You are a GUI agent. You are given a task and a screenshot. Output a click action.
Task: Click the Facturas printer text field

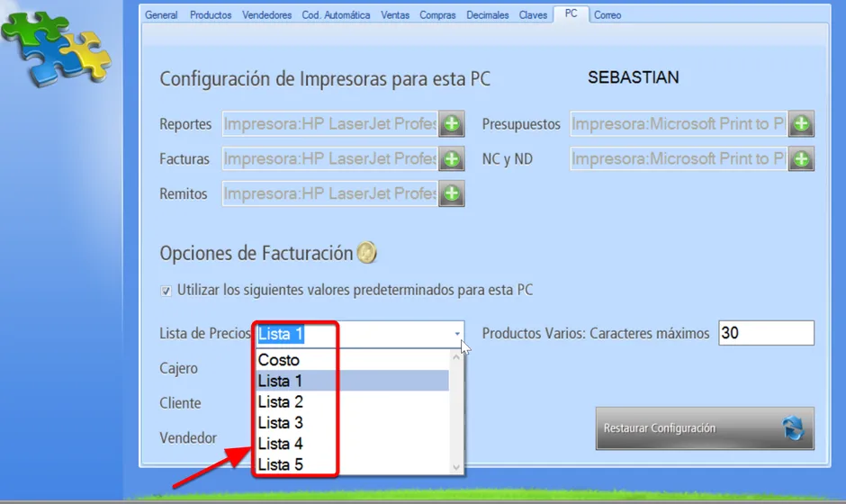click(330, 159)
